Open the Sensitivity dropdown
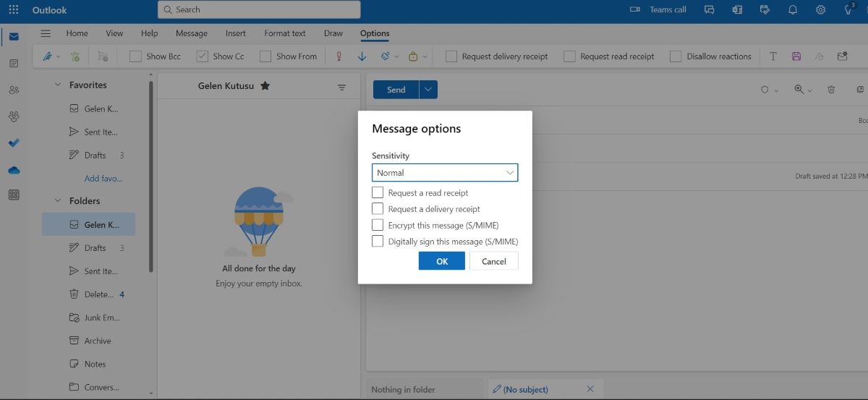868x400 pixels. click(445, 173)
